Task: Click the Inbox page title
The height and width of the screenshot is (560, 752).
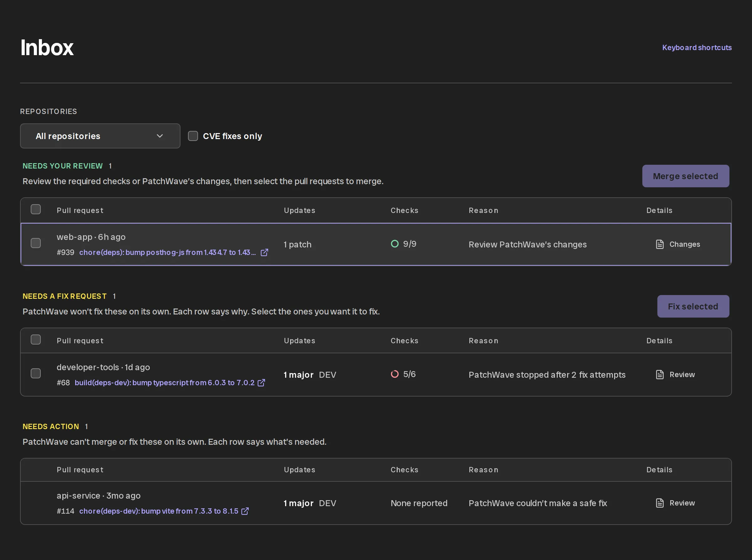Action: tap(47, 47)
